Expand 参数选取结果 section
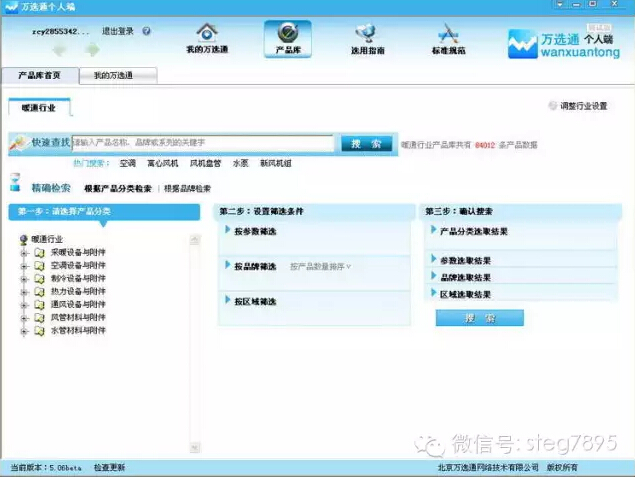 click(x=433, y=259)
